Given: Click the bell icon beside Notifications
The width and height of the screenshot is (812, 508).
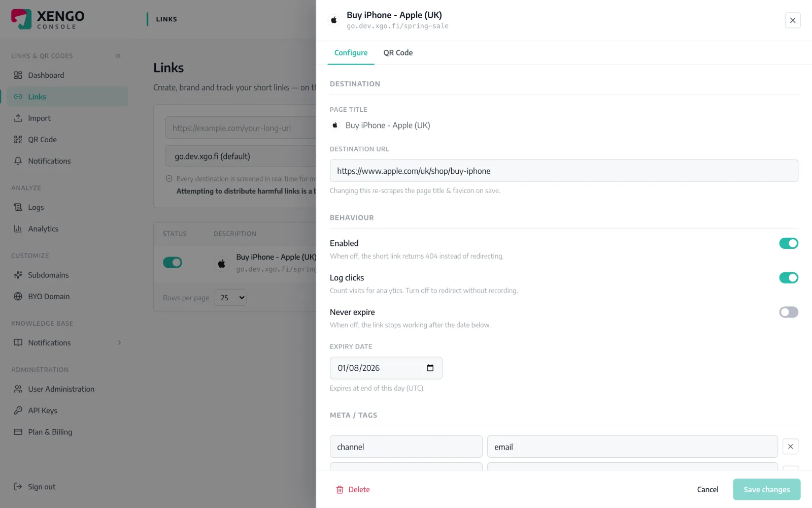Looking at the screenshot, I should coord(18,161).
